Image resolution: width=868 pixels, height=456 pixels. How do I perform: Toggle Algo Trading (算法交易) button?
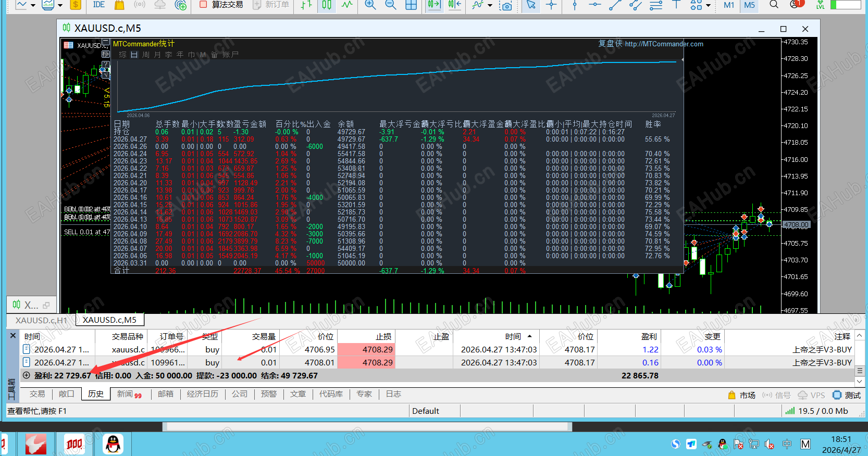pyautogui.click(x=221, y=5)
